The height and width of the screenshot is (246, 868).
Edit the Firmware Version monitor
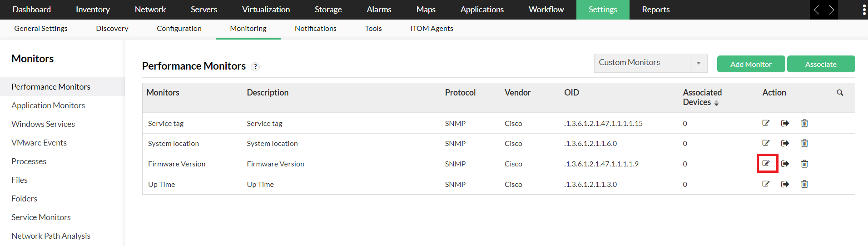[x=766, y=164]
